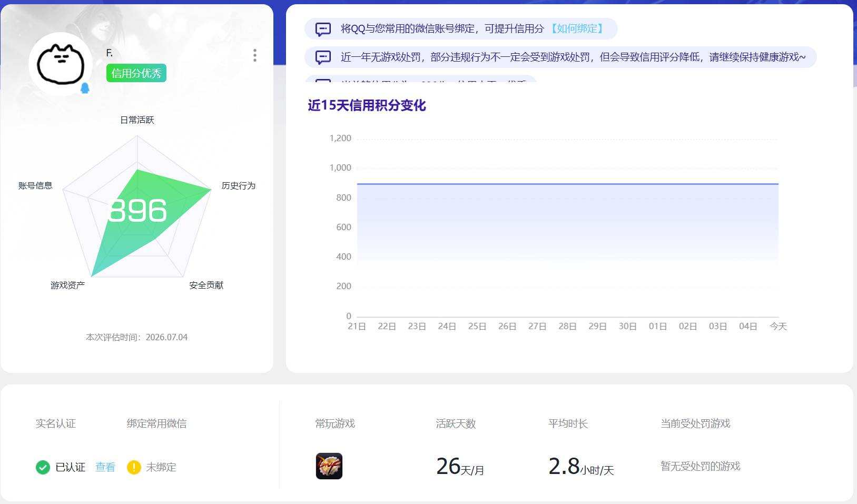Click the 绑定常用微信 label
The width and height of the screenshot is (857, 504).
[x=156, y=423]
